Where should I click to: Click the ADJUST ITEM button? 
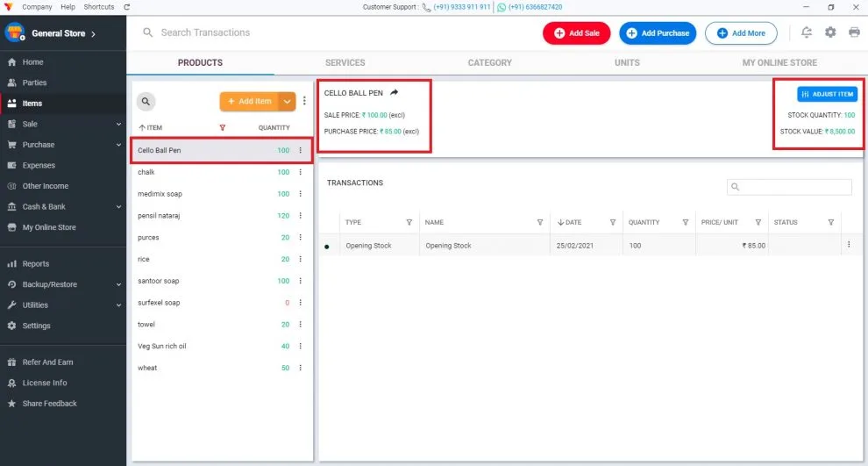[x=827, y=94]
